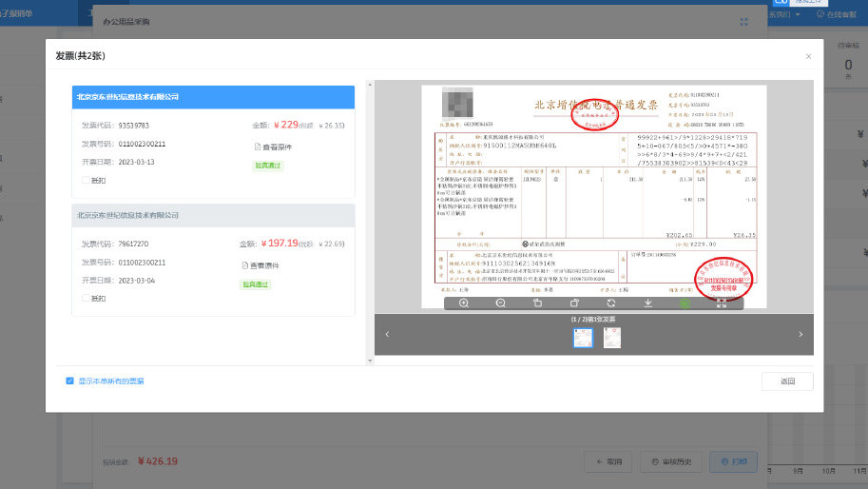Go to the previous invoice image
This screenshot has height=489, width=868.
387,335
